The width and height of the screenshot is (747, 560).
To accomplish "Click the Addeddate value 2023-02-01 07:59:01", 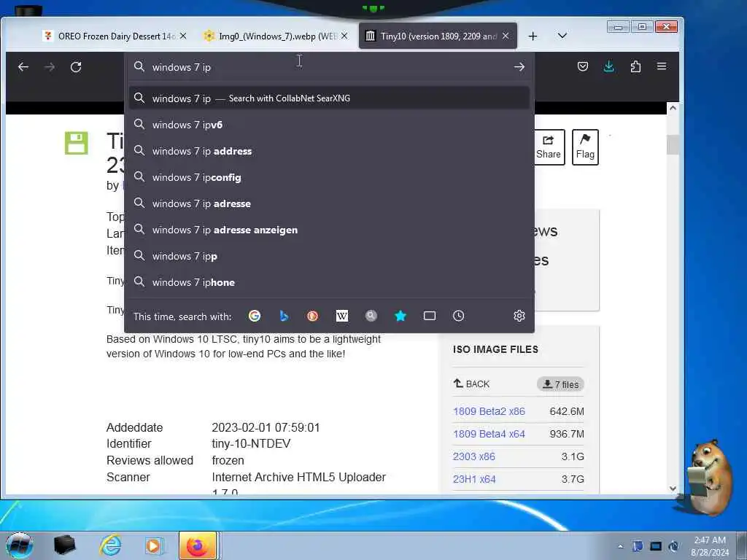I will pos(266,427).
